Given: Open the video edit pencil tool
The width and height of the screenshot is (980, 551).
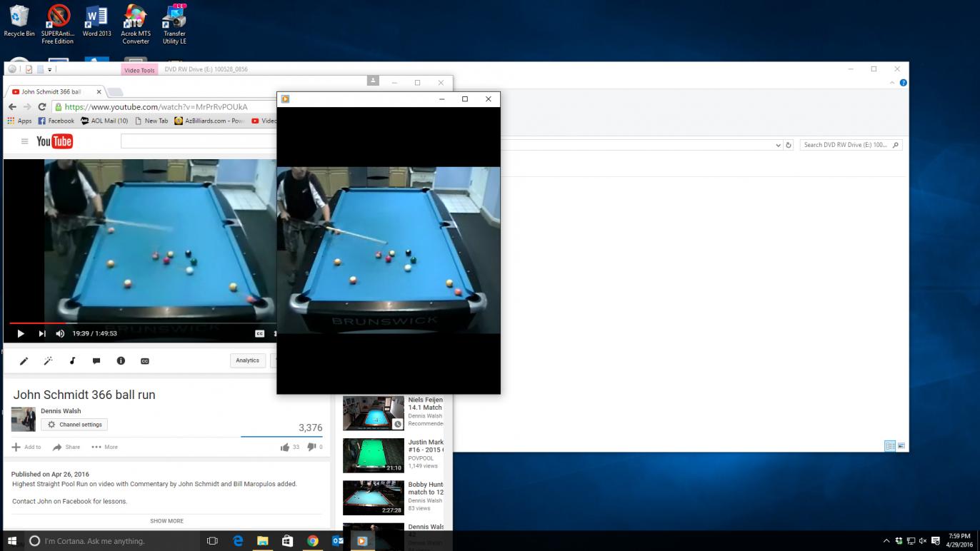Looking at the screenshot, I should [x=24, y=361].
